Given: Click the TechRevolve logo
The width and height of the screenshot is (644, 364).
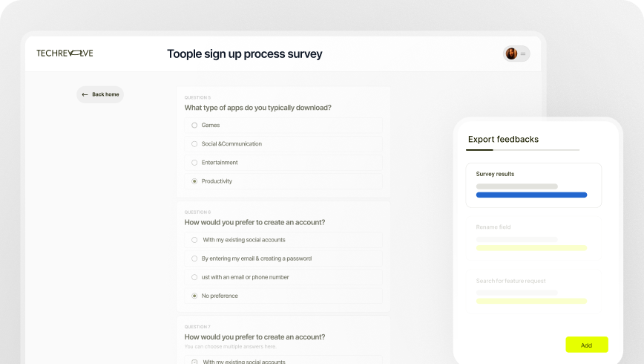Looking at the screenshot, I should 65,53.
